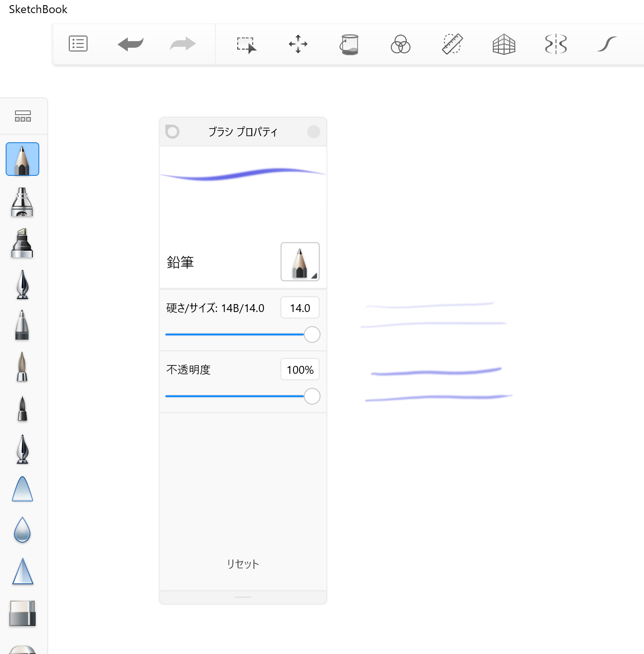Open the main menu list icon
This screenshot has width=644, height=654.
coord(78,44)
